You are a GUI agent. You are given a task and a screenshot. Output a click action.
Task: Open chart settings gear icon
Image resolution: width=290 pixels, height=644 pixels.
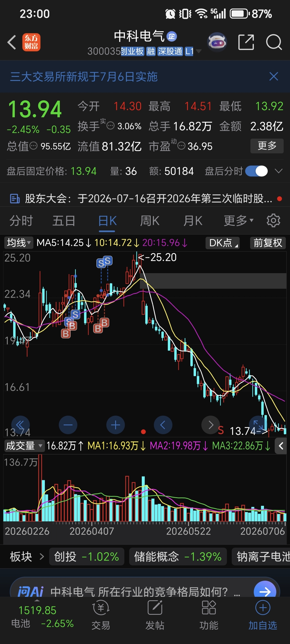(x=273, y=221)
